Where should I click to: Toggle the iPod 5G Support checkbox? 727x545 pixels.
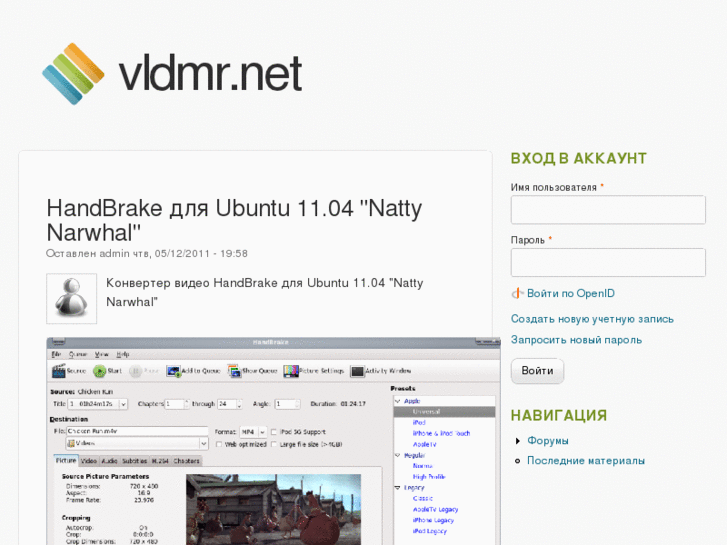coord(274,432)
